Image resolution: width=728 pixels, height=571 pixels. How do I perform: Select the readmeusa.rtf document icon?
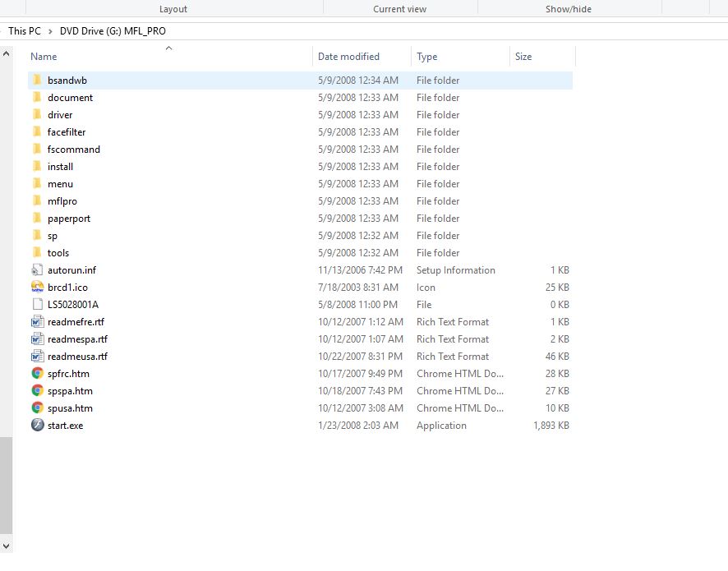[x=37, y=357]
